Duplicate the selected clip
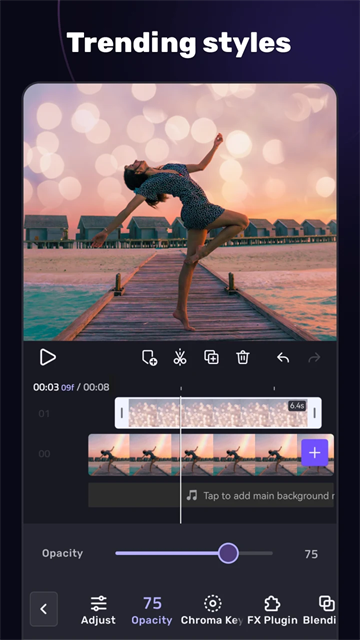360x640 pixels. [211, 357]
